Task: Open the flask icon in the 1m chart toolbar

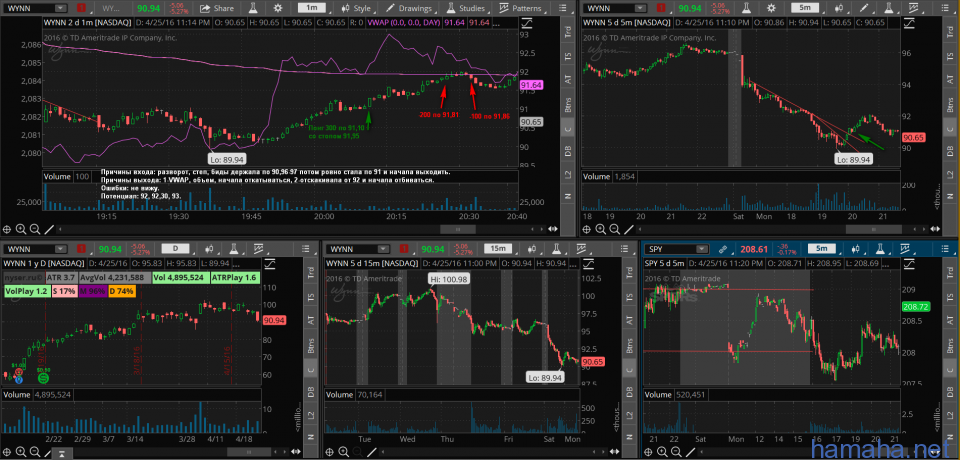Action: (253, 8)
